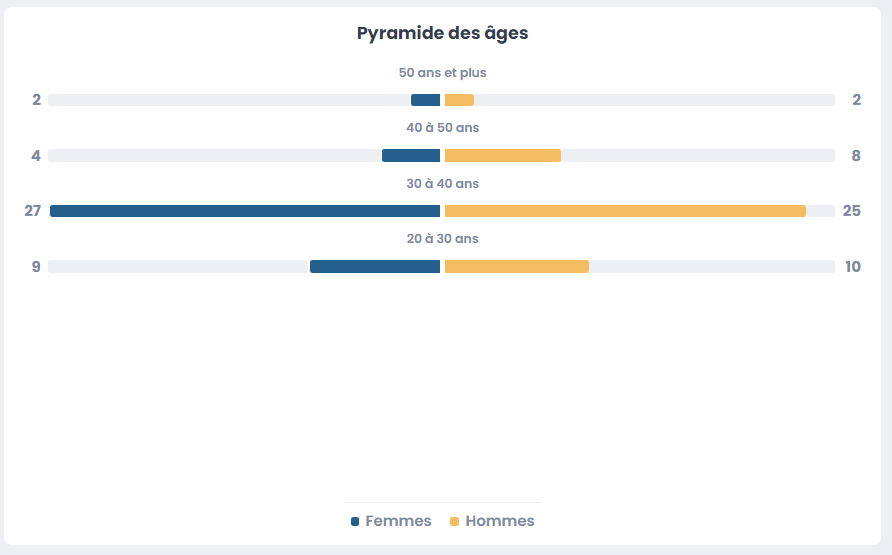
Task: Click the orange Hommes bar for 20 à 30 ans
Action: pyautogui.click(x=516, y=266)
